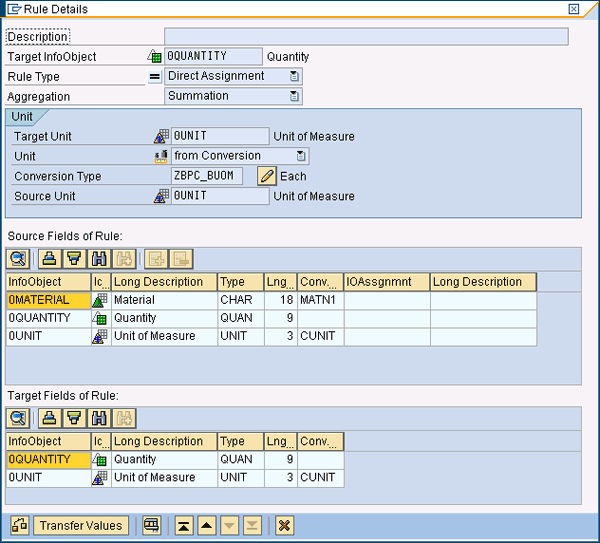Open the Rule Type dropdown
Image resolution: width=600 pixels, height=543 pixels.
[x=294, y=76]
